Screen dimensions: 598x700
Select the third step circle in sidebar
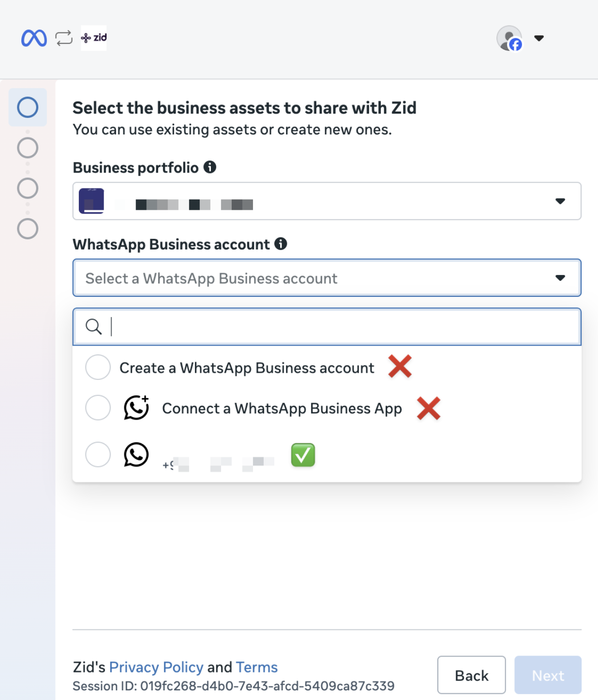(x=28, y=188)
